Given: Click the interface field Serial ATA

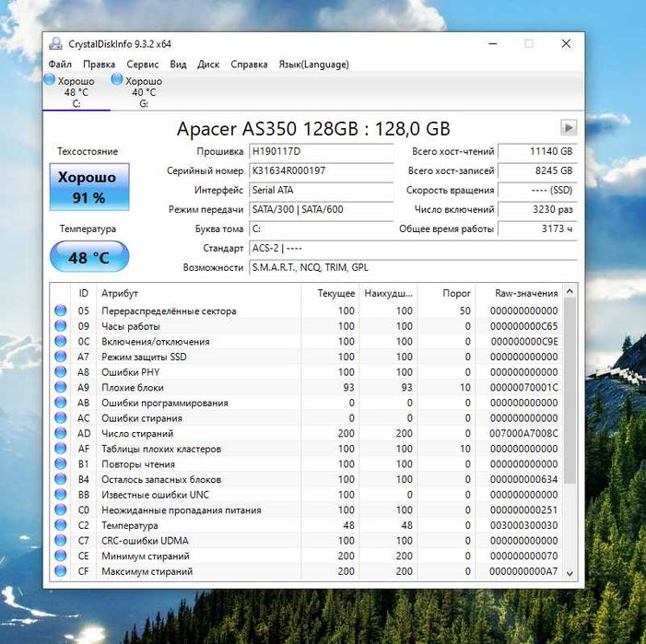Looking at the screenshot, I should (321, 190).
